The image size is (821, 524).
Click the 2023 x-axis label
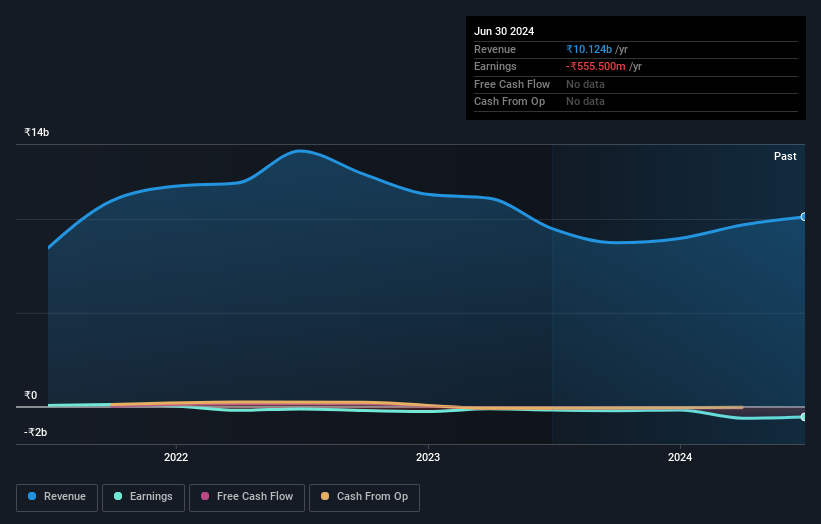(428, 457)
